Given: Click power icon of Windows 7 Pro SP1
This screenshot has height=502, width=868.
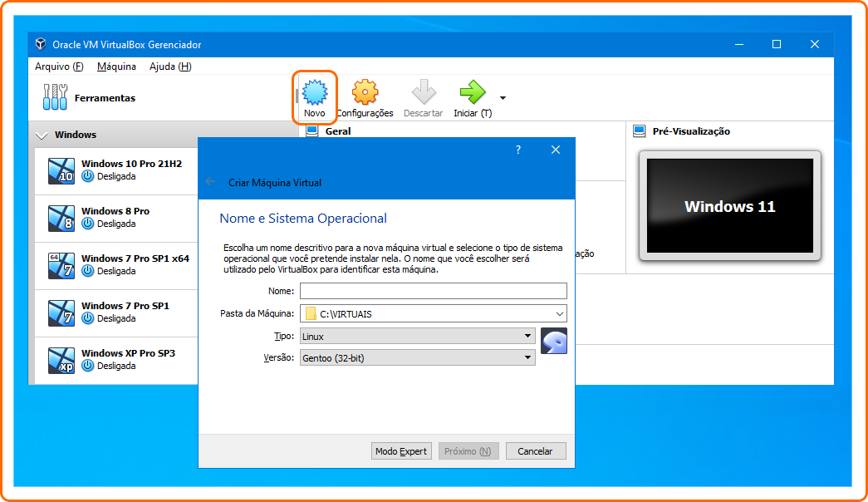Looking at the screenshot, I should 87,318.
